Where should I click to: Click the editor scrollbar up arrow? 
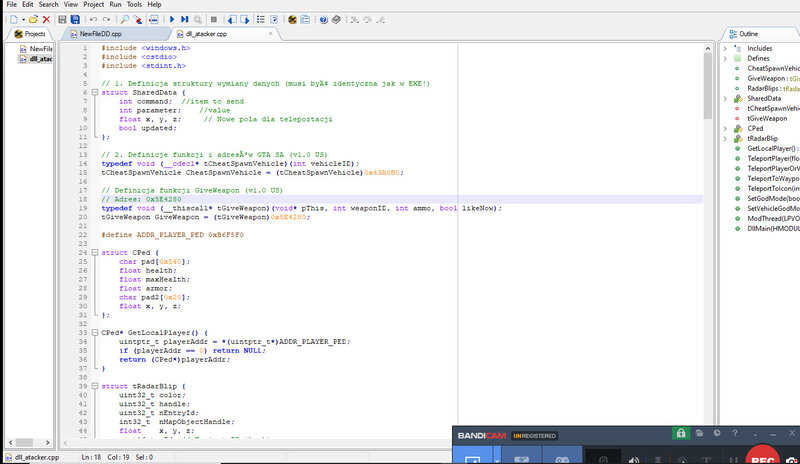708,48
